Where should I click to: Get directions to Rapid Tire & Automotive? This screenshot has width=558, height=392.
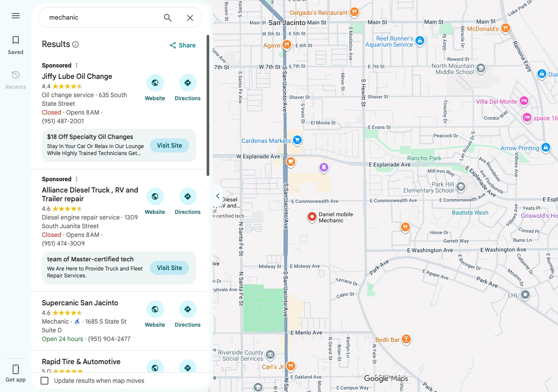click(187, 367)
